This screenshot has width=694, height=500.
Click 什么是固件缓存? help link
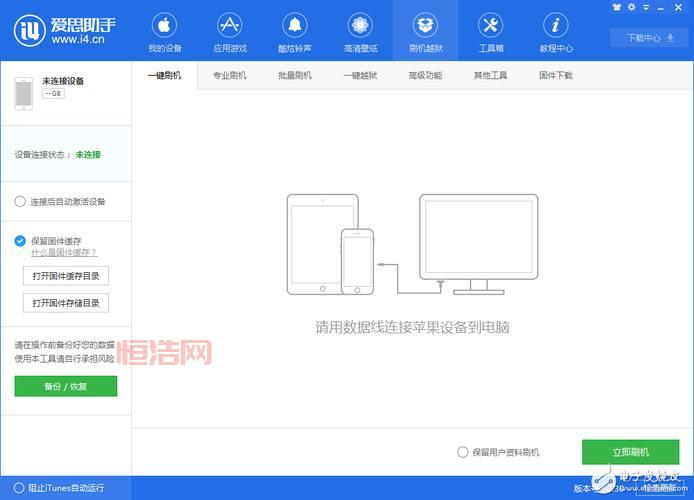pos(64,253)
